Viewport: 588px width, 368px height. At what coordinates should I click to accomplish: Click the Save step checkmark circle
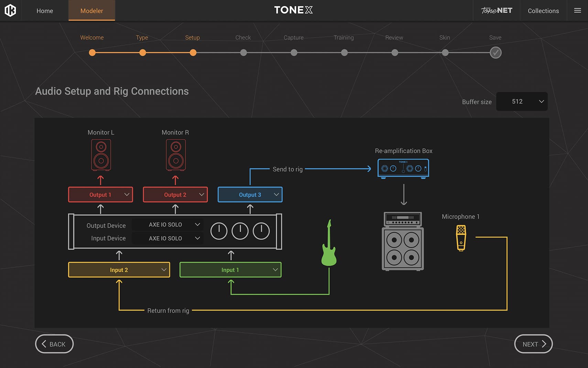(x=495, y=53)
